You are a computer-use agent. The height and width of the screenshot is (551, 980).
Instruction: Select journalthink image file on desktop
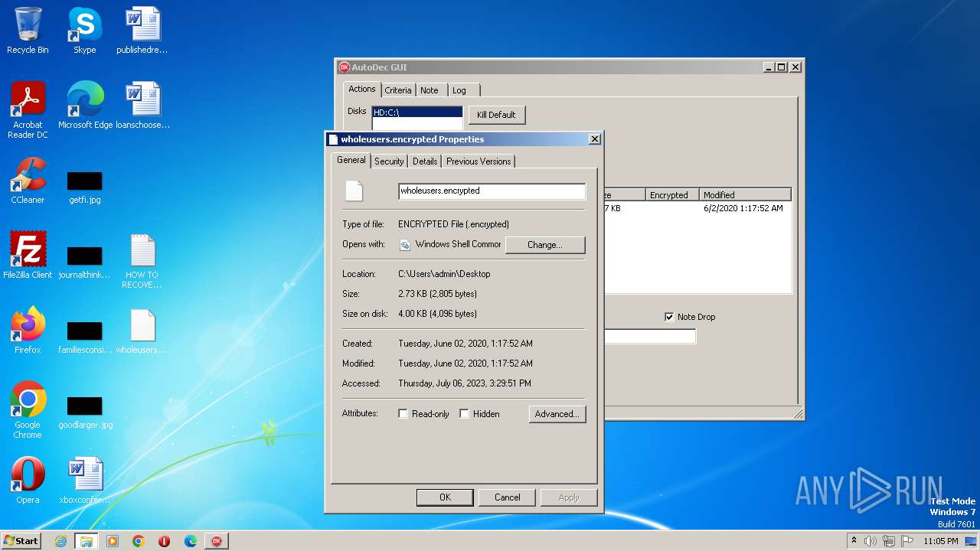click(84, 262)
